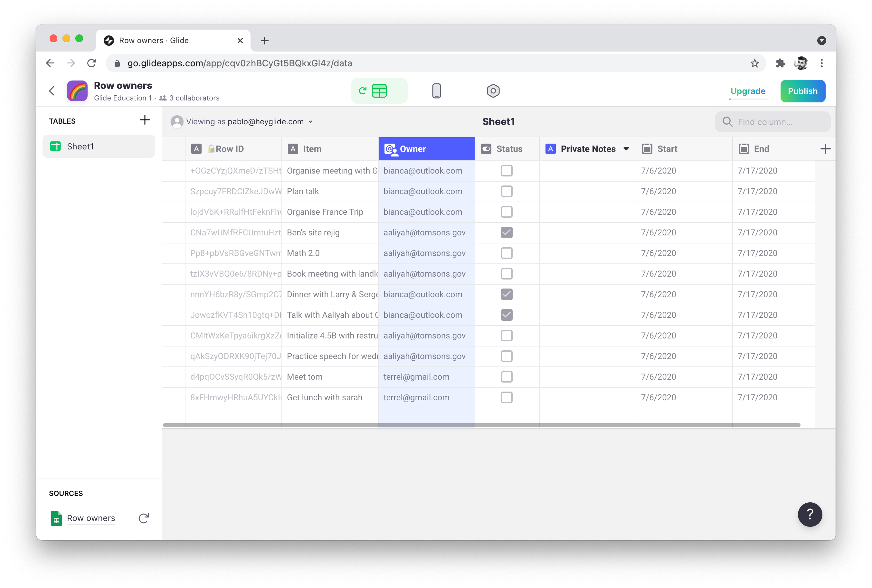Open app Settings hexagon icon
Screen dimensions: 872x588
click(493, 91)
